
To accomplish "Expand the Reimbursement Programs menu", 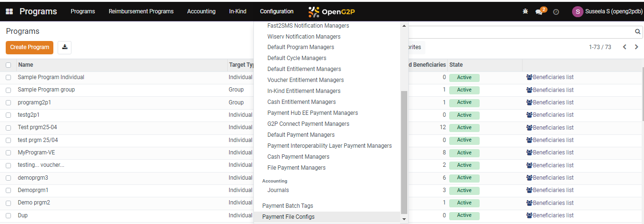I will 141,11.
